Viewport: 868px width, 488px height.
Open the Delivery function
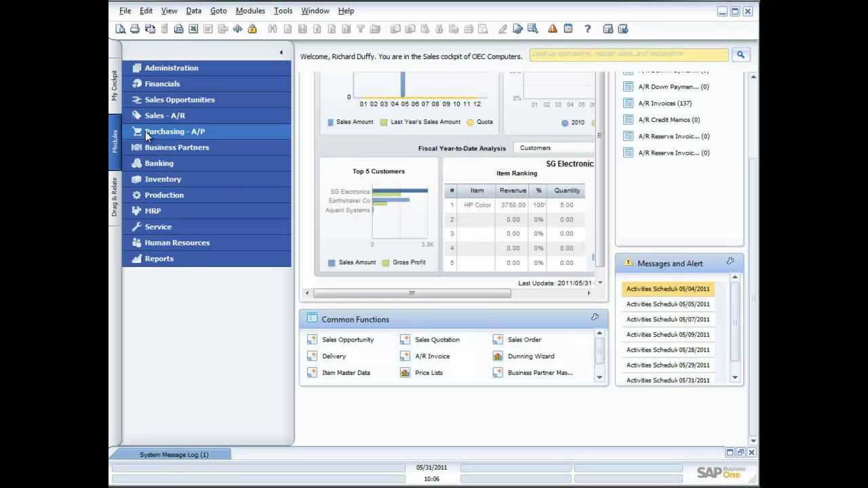334,356
